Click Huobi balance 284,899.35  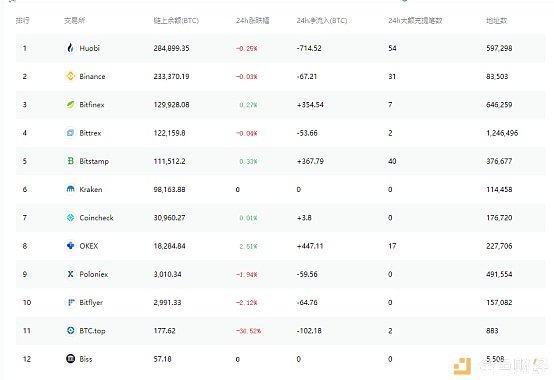[171, 48]
